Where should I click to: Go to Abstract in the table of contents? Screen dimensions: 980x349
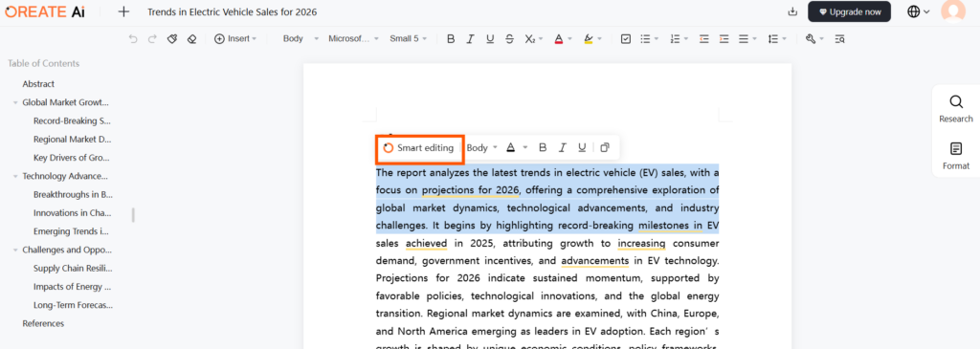pos(38,83)
